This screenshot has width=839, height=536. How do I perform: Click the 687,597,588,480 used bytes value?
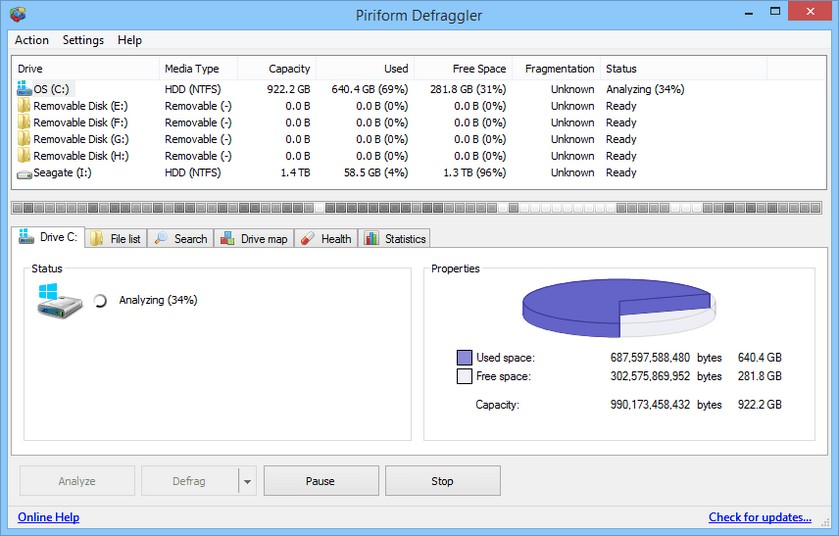click(x=650, y=357)
